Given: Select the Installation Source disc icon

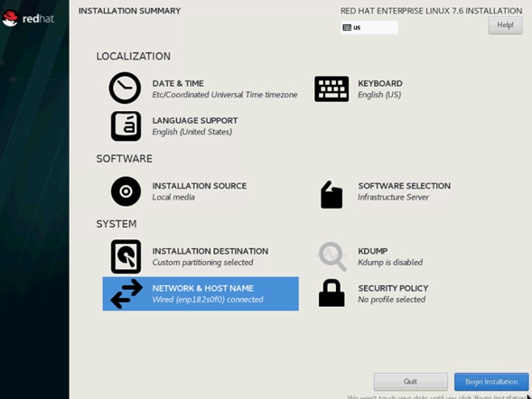Looking at the screenshot, I should tap(126, 191).
